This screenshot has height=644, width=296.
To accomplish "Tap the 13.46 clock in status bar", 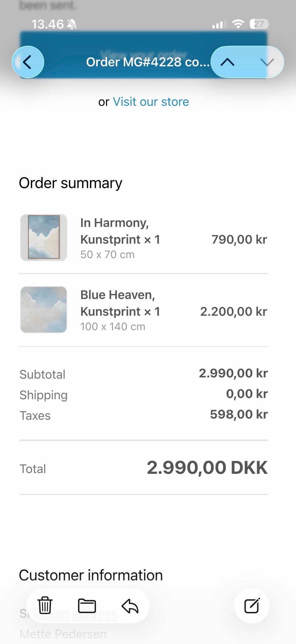I will pos(47,24).
